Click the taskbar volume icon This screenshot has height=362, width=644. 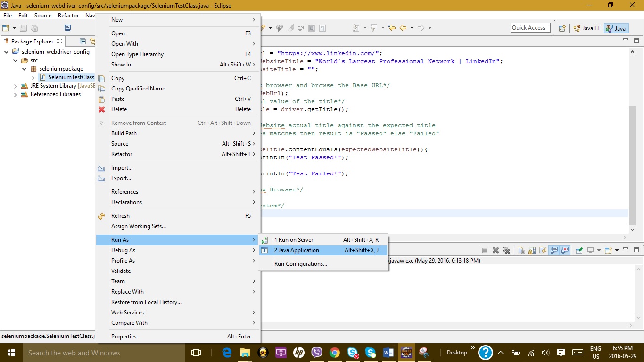point(545,353)
